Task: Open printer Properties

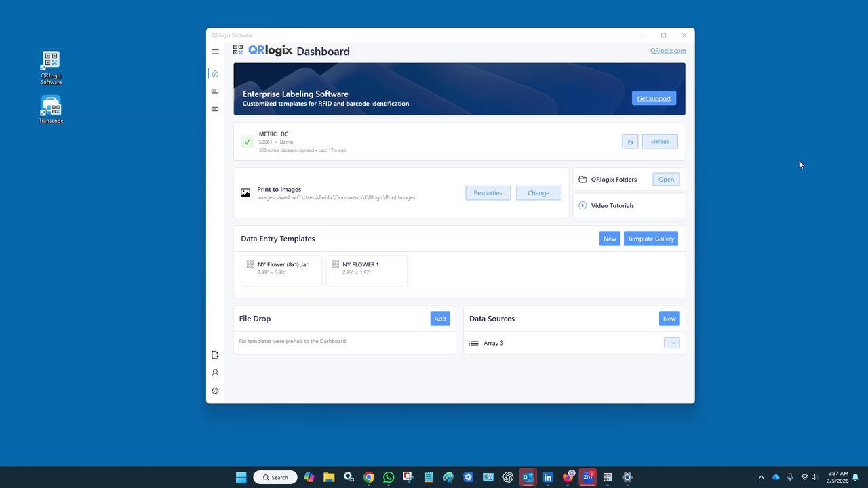Action: (488, 193)
